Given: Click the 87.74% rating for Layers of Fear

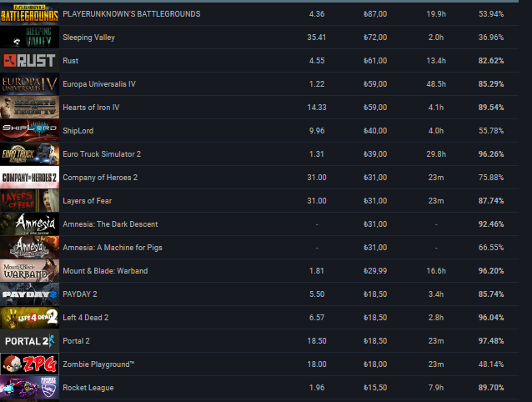Looking at the screenshot, I should (491, 201).
